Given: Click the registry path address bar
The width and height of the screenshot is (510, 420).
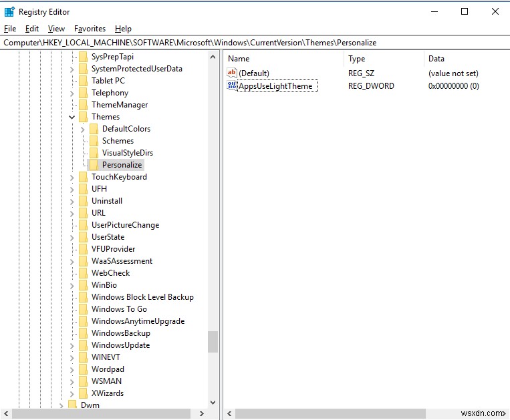Looking at the screenshot, I should point(255,43).
